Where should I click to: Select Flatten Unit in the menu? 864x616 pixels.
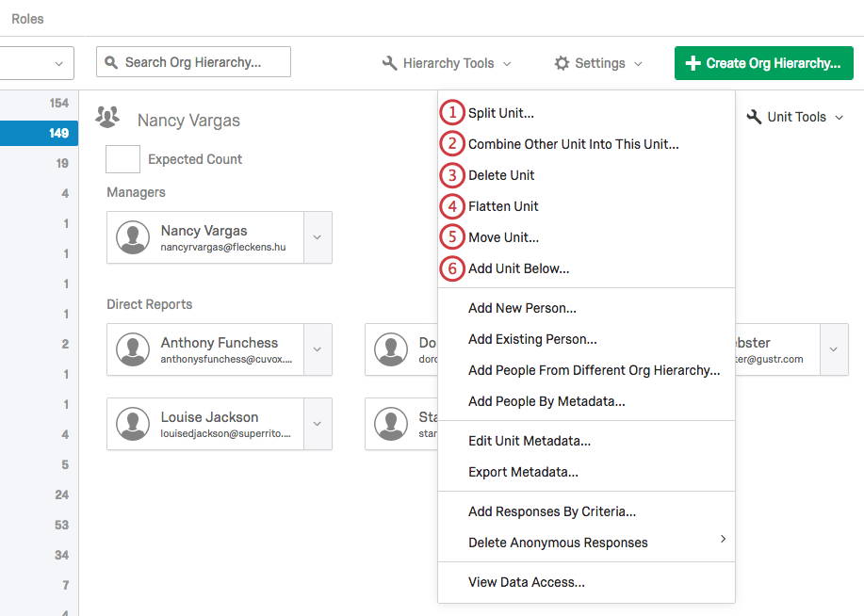pos(503,206)
